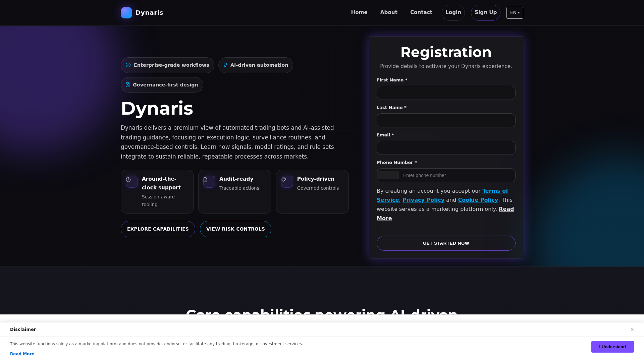
Task: Click the Explore Capabilities button
Action: click(x=158, y=229)
